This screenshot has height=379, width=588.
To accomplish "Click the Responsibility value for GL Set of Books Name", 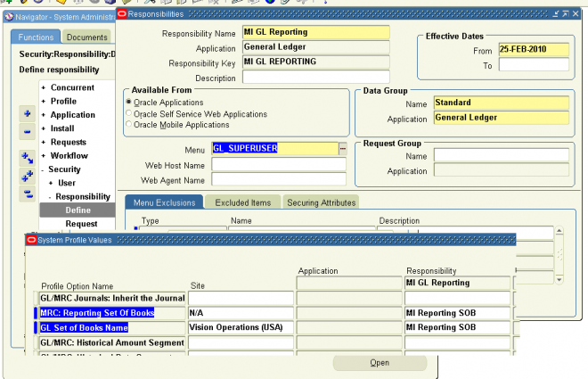I will click(x=458, y=327).
